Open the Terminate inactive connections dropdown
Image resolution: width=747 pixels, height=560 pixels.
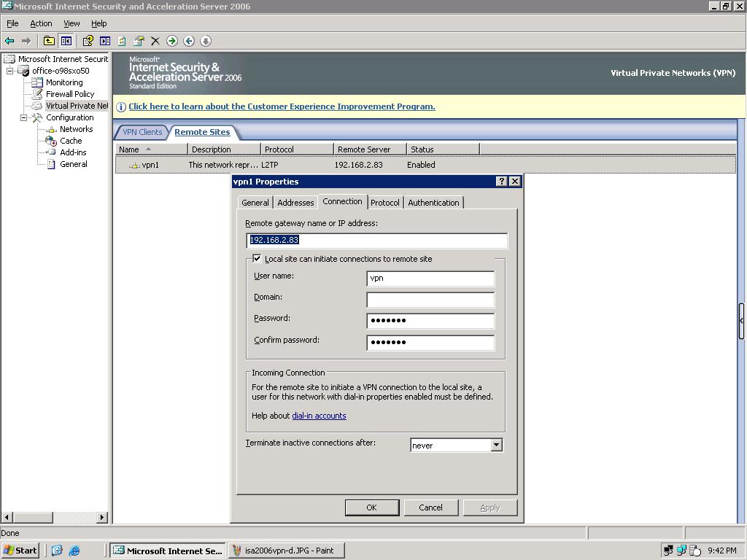(496, 445)
